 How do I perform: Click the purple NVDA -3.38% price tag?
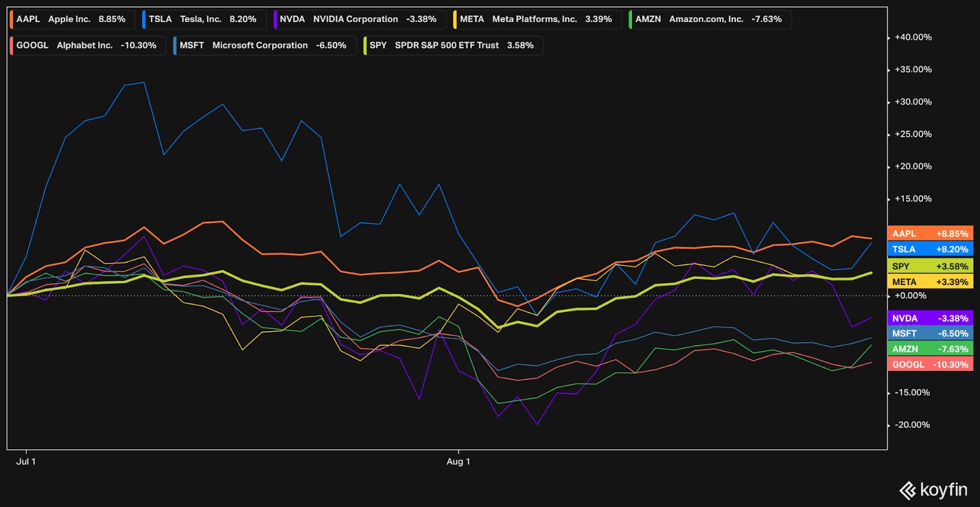pos(930,318)
